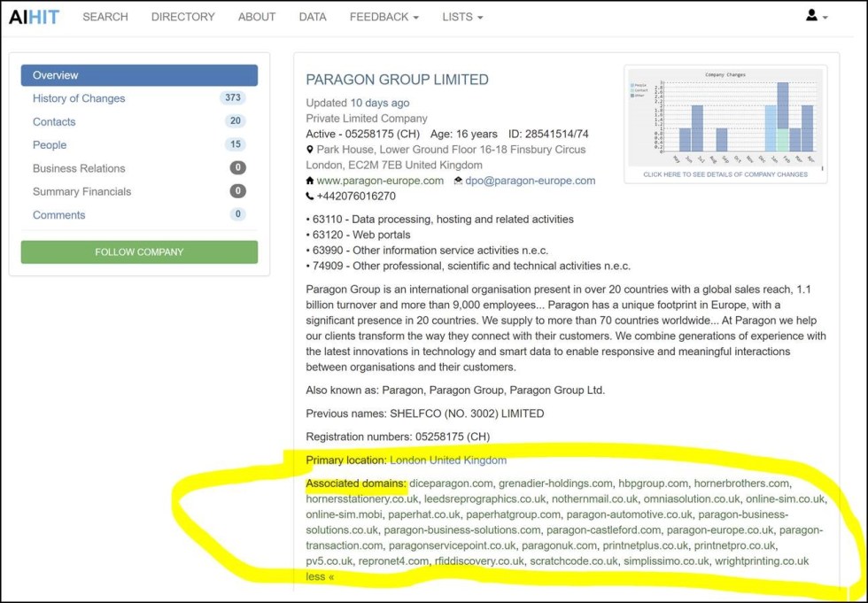Open the online-sim.co.uk domain link
This screenshot has width=868, height=603.
point(786,499)
